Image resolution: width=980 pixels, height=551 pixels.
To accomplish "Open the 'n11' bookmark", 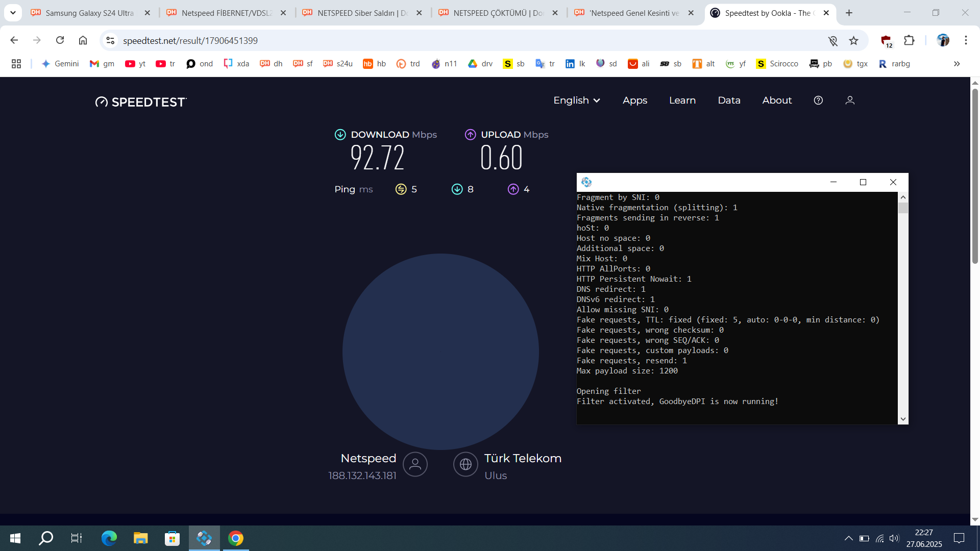I will [x=444, y=64].
